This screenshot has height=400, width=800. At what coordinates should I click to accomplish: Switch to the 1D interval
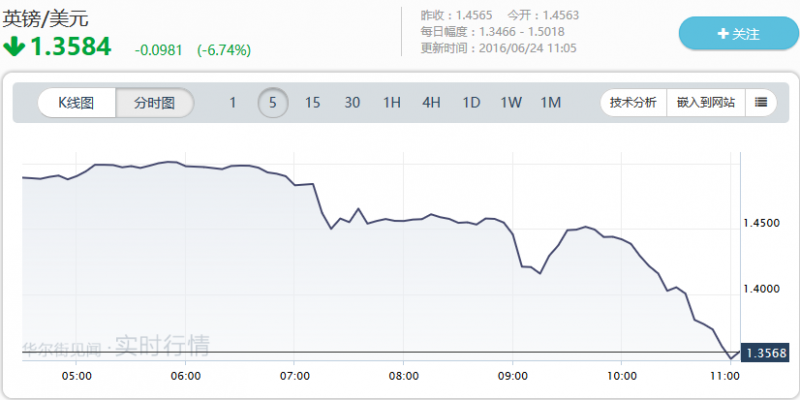471,103
